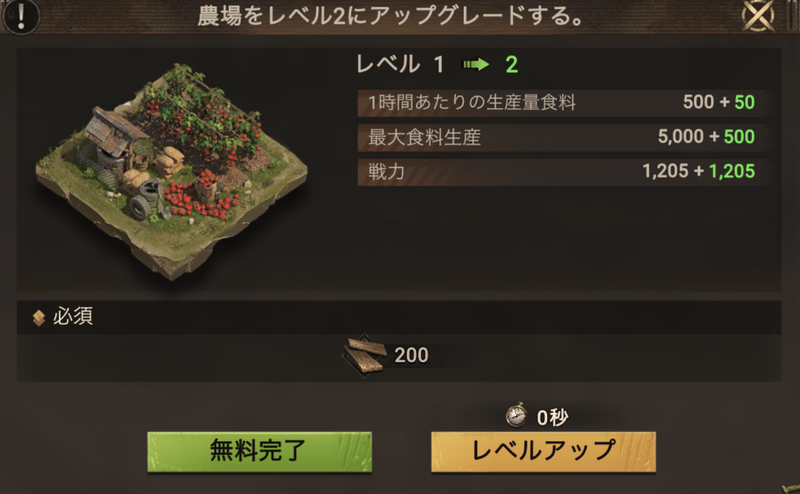Click the dialog title 農場をレベル2にアップグレードする
This screenshot has height=494, width=800.
pos(391,16)
